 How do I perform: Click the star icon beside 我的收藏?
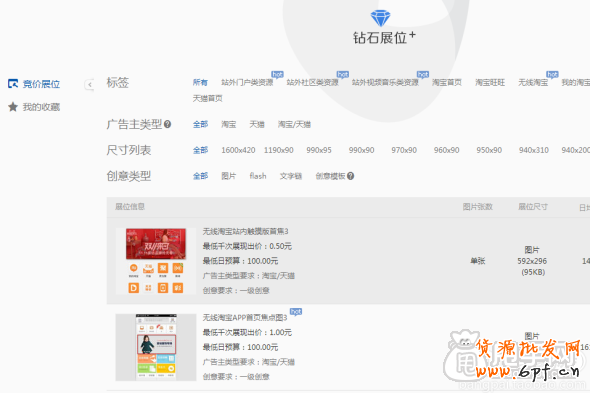13,107
